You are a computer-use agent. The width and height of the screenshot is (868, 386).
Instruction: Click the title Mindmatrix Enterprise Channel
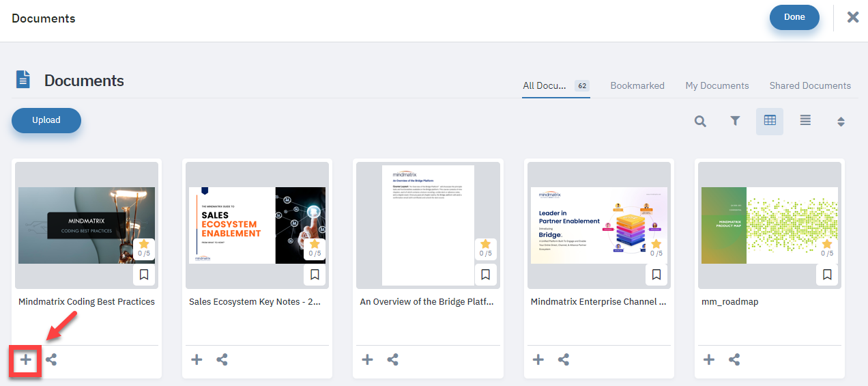(598, 301)
